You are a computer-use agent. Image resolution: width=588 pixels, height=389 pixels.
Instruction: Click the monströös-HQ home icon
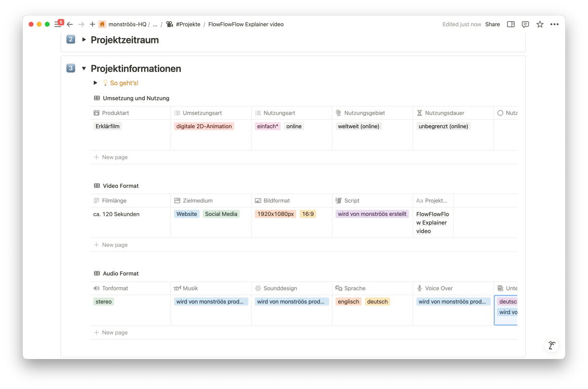click(x=102, y=24)
